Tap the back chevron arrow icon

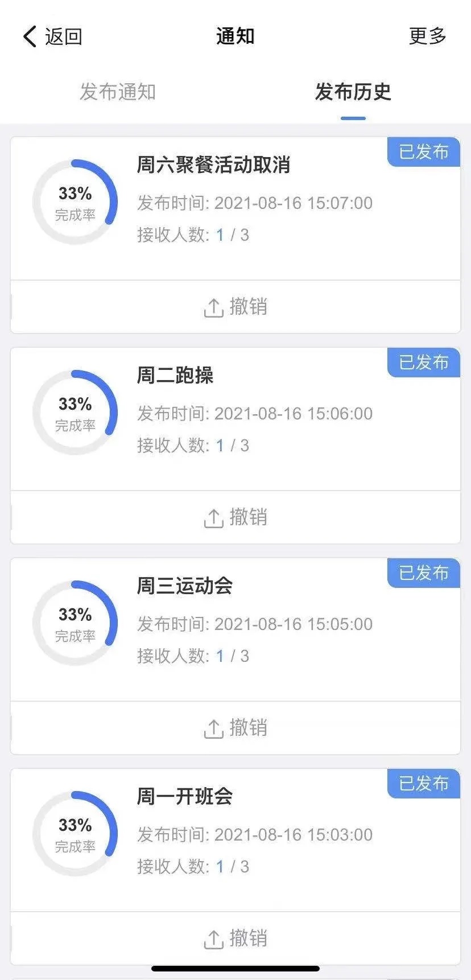coord(30,36)
